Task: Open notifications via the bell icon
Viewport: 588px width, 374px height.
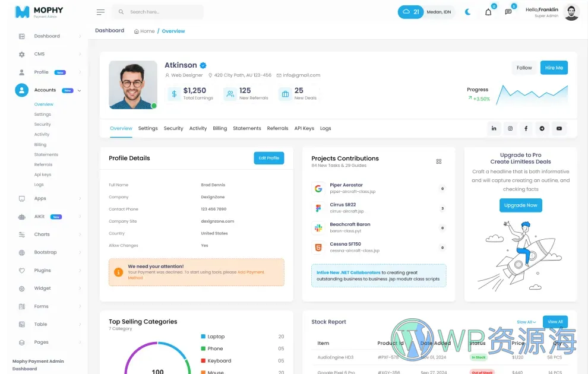Action: click(488, 11)
